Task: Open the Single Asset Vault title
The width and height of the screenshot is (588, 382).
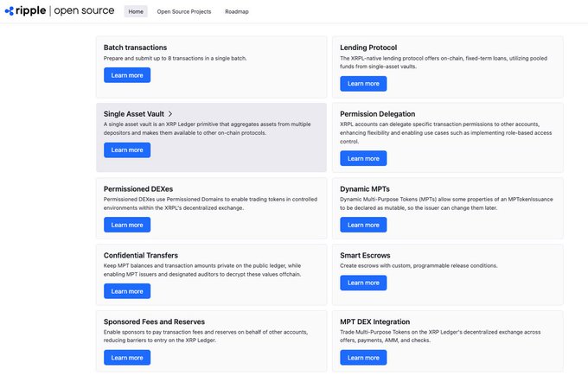Action: [x=134, y=114]
